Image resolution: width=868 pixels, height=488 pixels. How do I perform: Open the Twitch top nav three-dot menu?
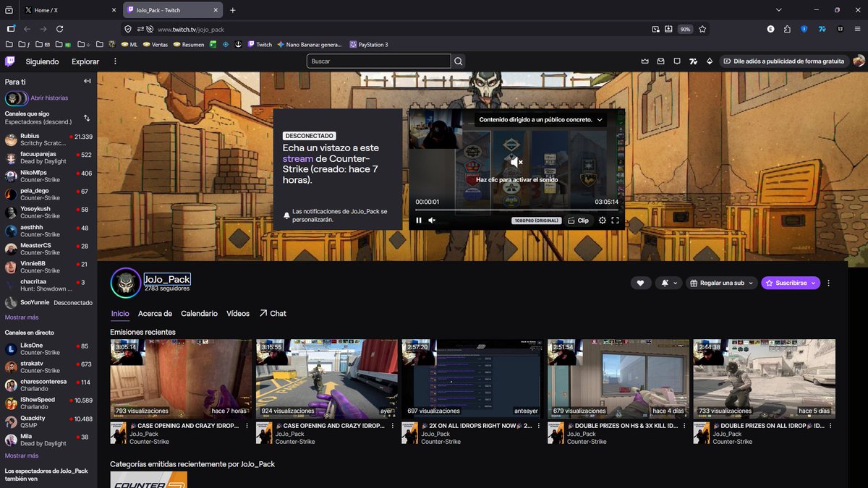point(115,61)
